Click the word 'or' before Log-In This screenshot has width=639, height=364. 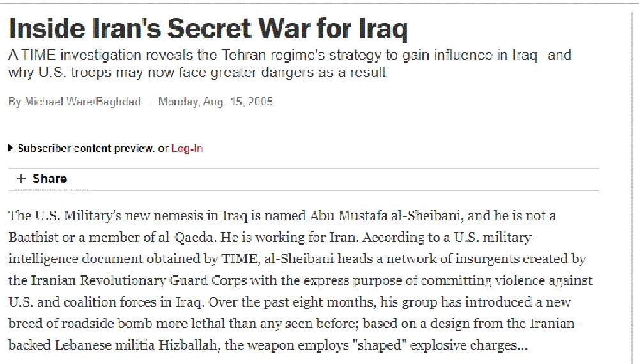click(x=163, y=148)
